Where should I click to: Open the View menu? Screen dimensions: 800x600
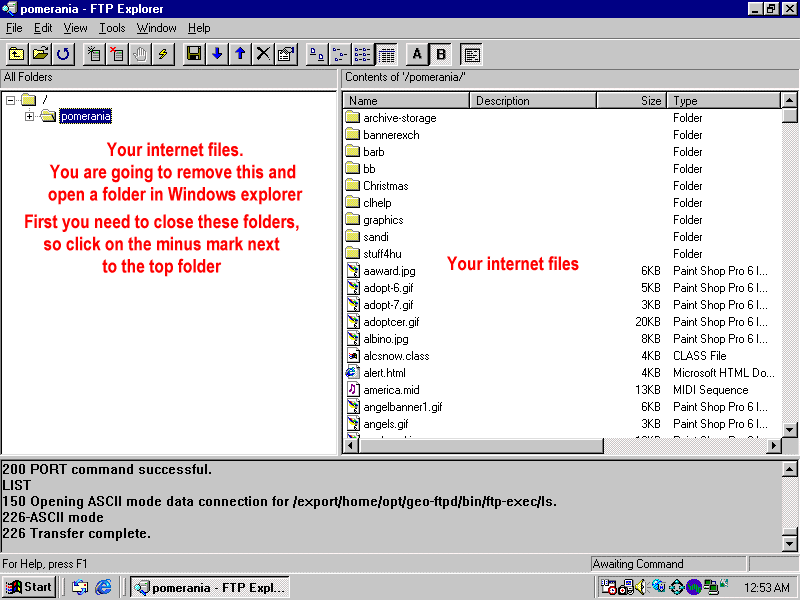75,28
